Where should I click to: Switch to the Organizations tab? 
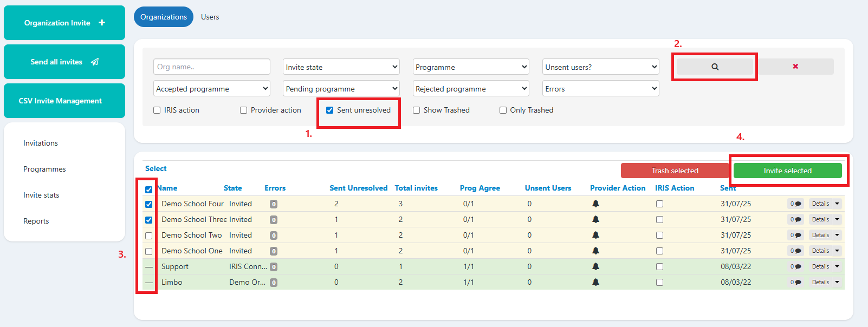click(x=164, y=17)
